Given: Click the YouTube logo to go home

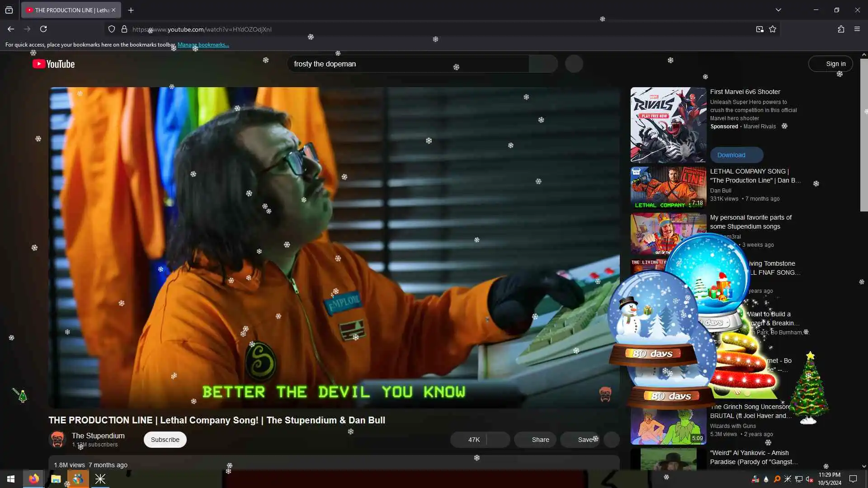Looking at the screenshot, I should tap(54, 64).
